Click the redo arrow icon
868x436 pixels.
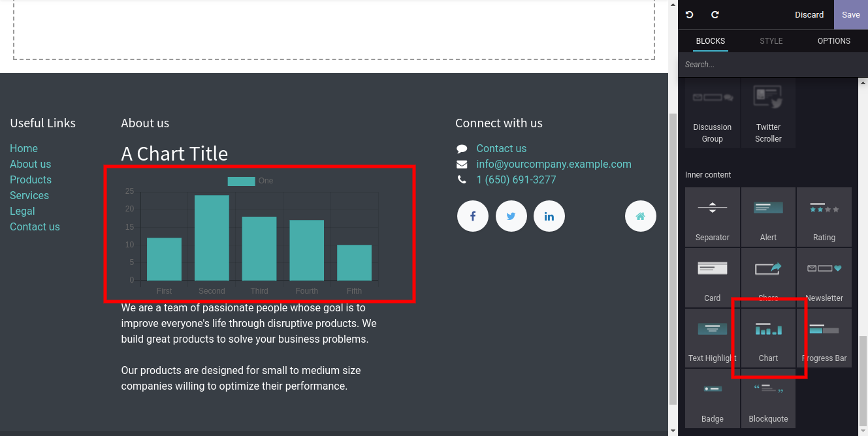715,14
